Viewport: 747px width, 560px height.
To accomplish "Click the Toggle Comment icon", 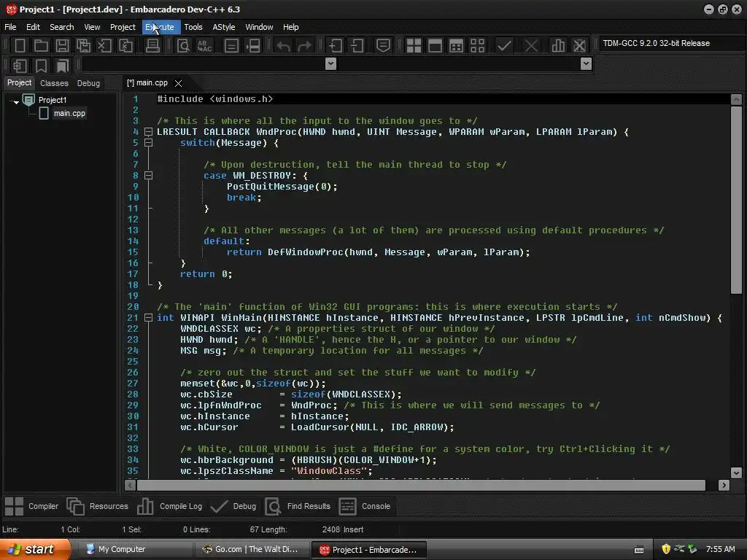I will click(383, 46).
